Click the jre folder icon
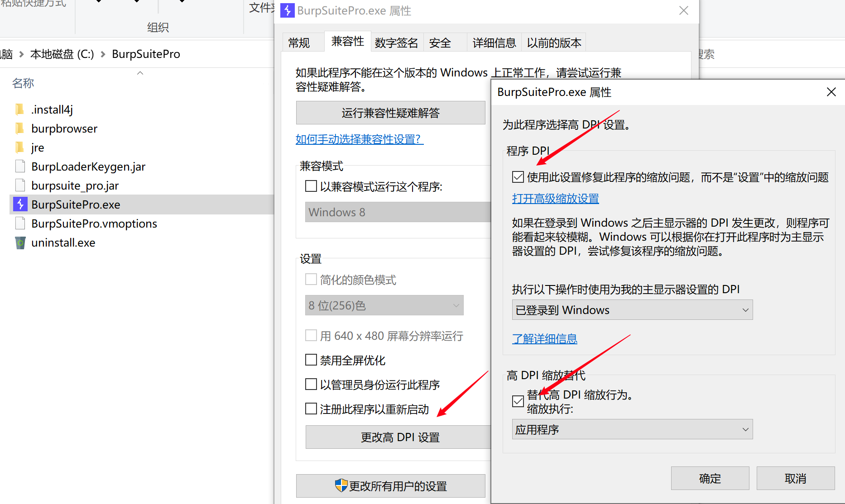This screenshot has height=504, width=845. tap(19, 147)
